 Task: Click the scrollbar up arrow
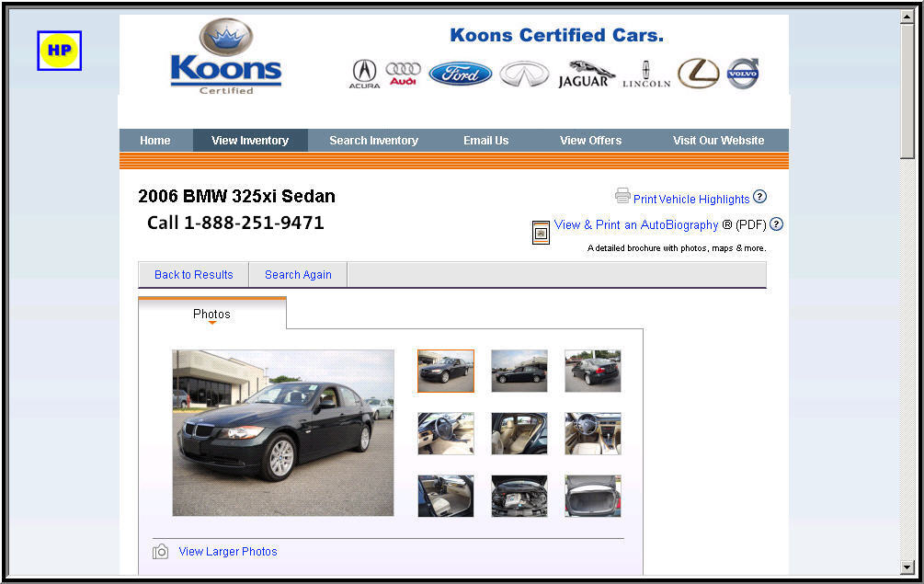click(907, 17)
